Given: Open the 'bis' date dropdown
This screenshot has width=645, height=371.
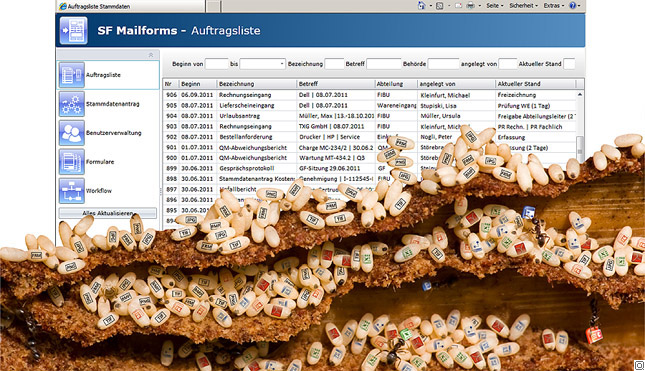Looking at the screenshot, I should coord(282,64).
